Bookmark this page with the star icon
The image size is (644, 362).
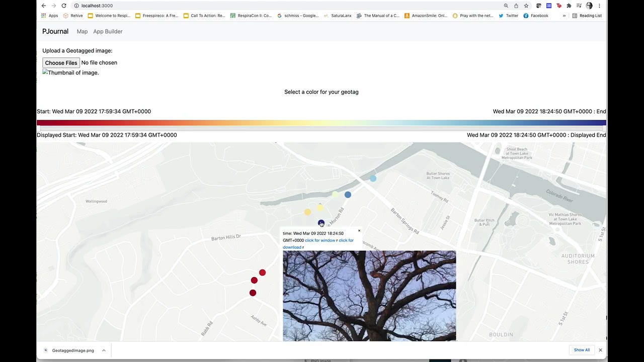click(x=526, y=6)
